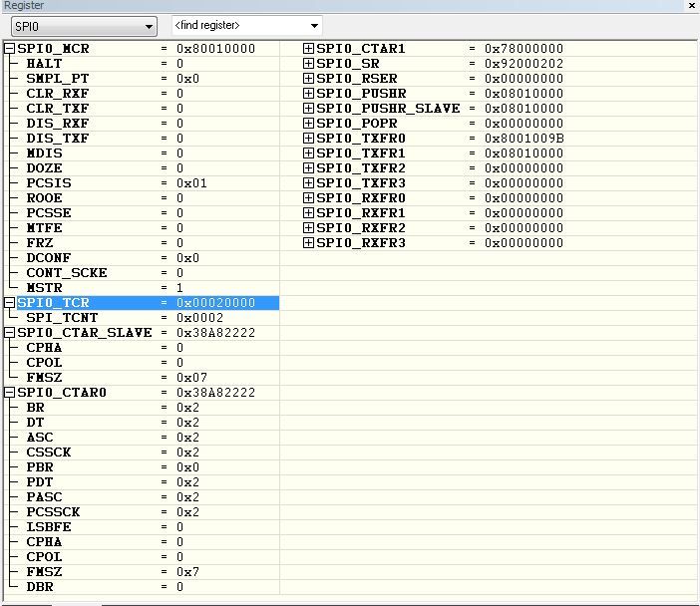Screen dimensions: 700x606
Task: Select the ROOE field
Action: [44, 198]
